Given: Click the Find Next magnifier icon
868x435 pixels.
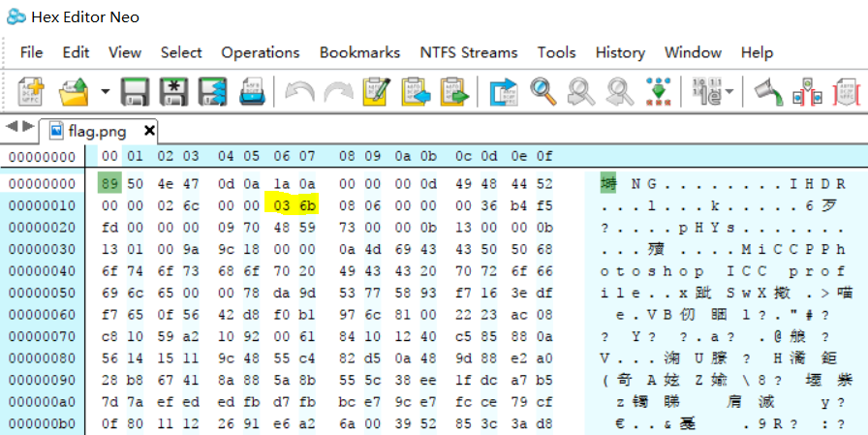Looking at the screenshot, I should tap(620, 91).
